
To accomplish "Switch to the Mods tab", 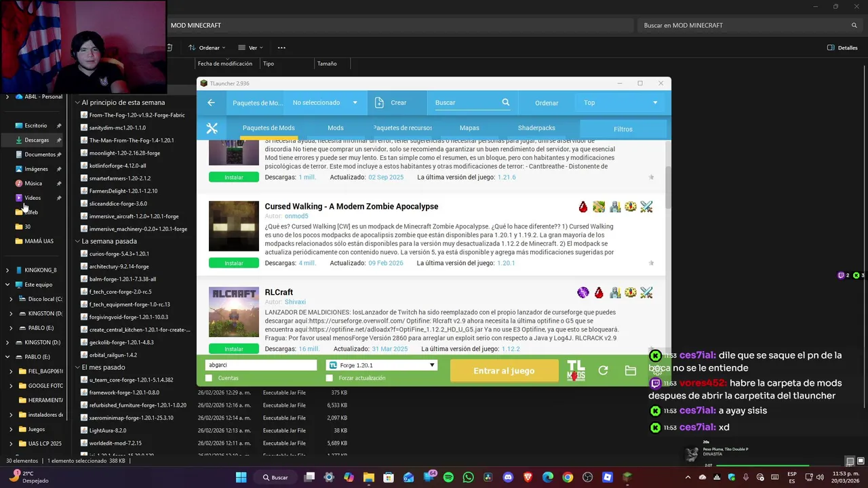I will pos(335,128).
